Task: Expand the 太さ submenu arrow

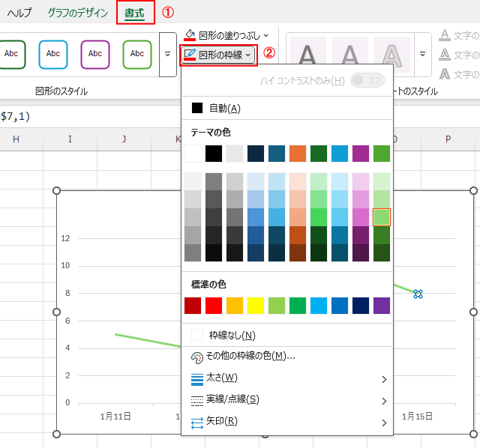Action: coord(384,380)
